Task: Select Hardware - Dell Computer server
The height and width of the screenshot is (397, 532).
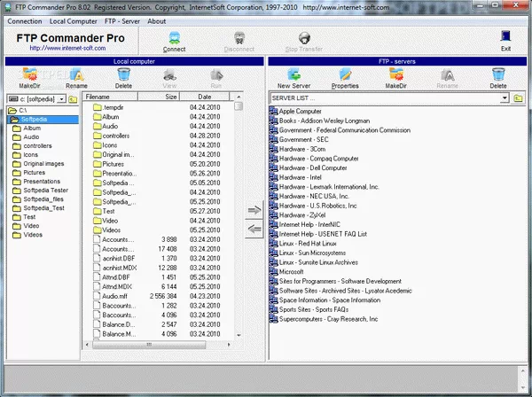Action: tap(313, 167)
